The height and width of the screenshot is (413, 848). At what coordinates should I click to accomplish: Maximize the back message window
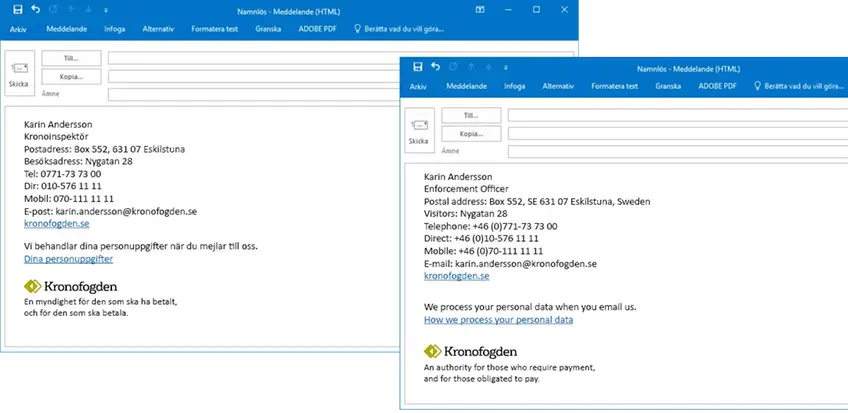pyautogui.click(x=536, y=10)
